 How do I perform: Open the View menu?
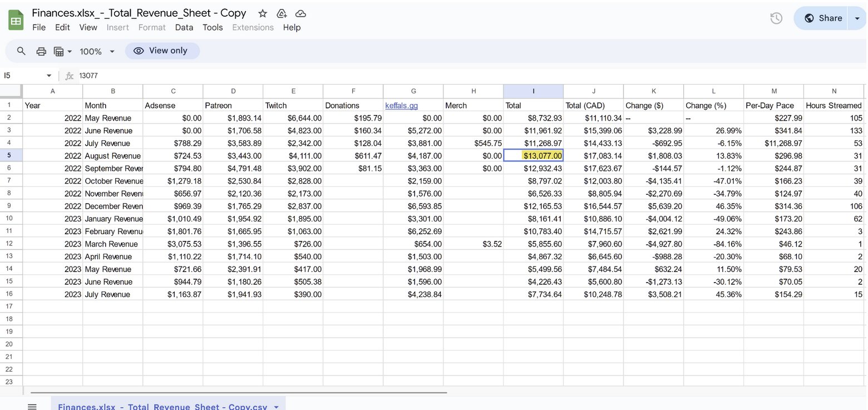point(88,27)
